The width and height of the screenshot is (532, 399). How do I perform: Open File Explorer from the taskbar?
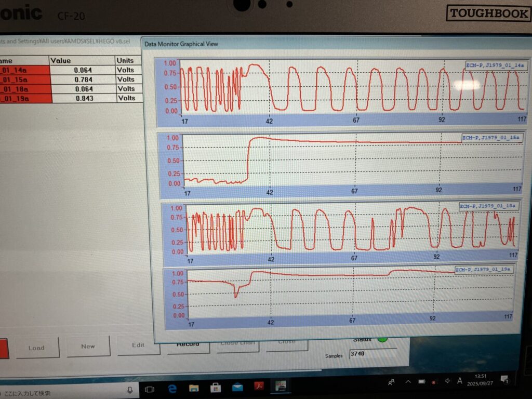tap(194, 388)
